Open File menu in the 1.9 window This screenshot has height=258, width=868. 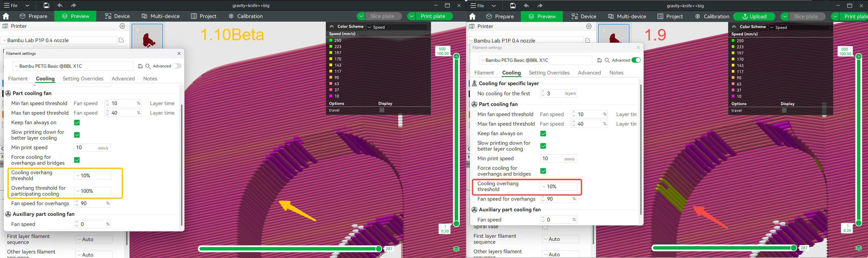pyautogui.click(x=477, y=6)
